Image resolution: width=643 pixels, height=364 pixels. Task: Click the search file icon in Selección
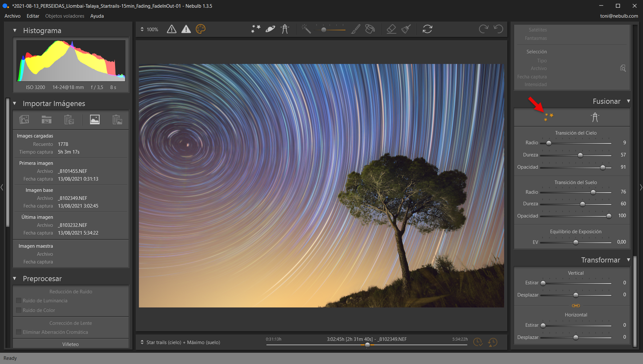pyautogui.click(x=623, y=68)
